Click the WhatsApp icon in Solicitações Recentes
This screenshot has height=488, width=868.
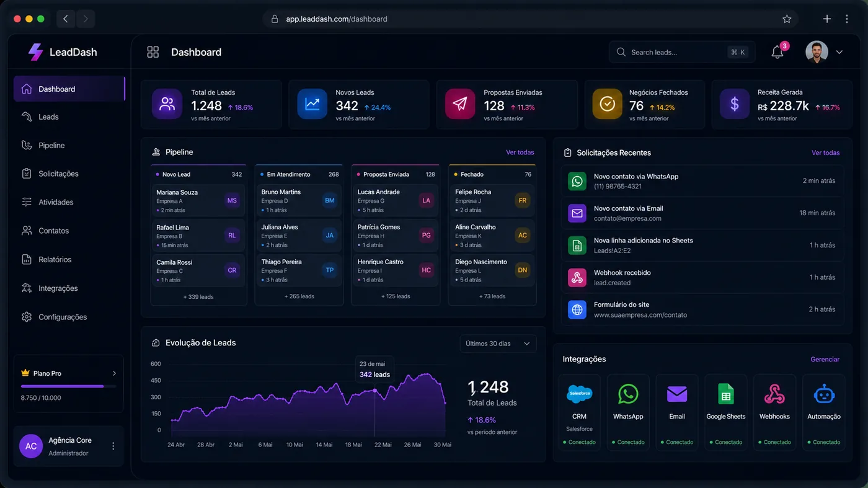tap(577, 181)
